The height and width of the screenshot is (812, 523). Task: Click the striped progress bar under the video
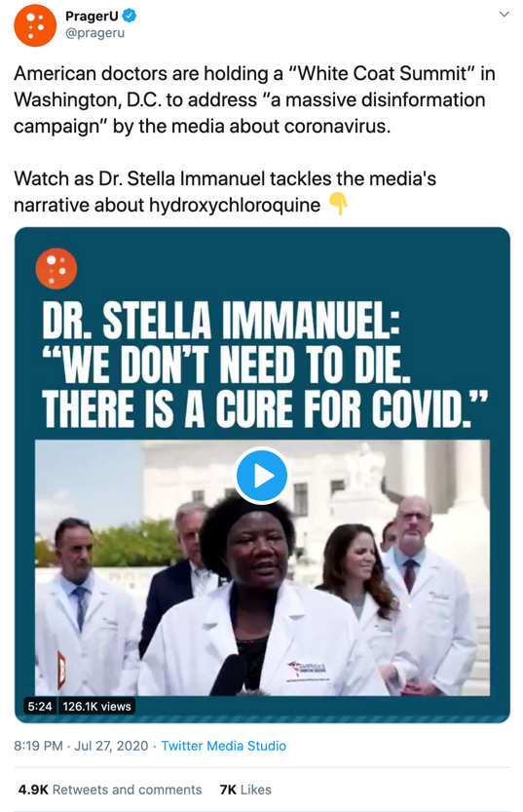point(262,718)
